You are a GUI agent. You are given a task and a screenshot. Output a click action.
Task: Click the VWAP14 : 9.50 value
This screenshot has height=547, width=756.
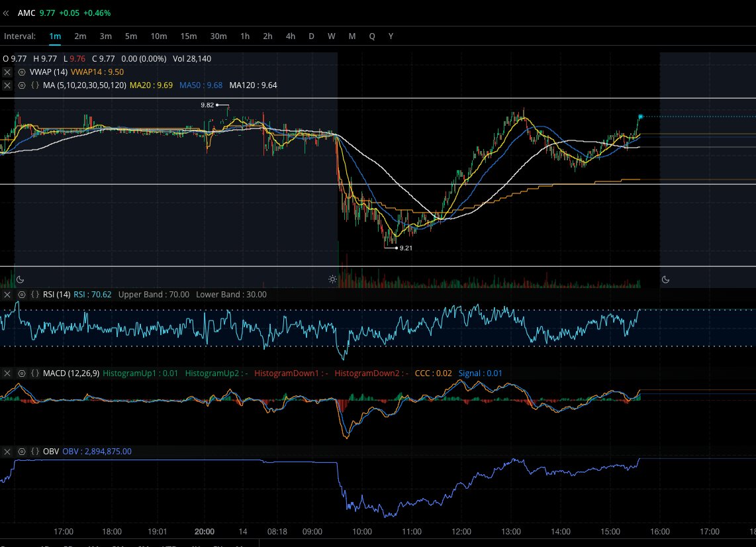[97, 72]
